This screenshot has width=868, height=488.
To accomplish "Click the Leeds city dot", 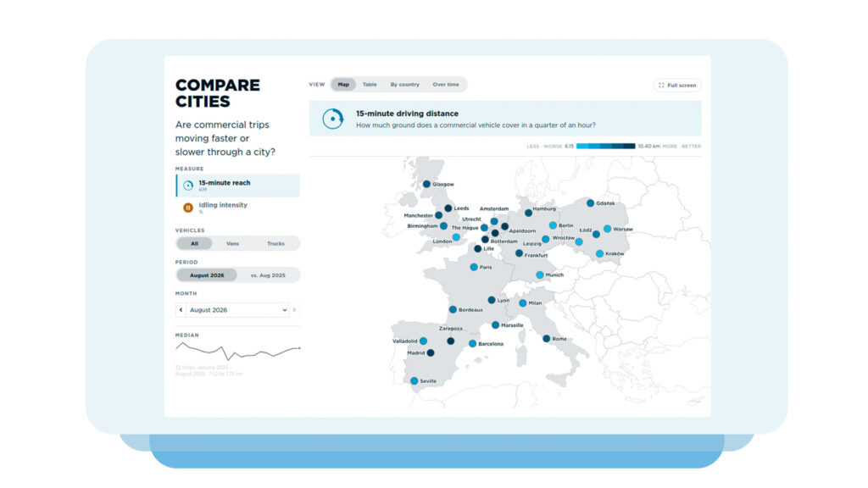I will (x=448, y=208).
